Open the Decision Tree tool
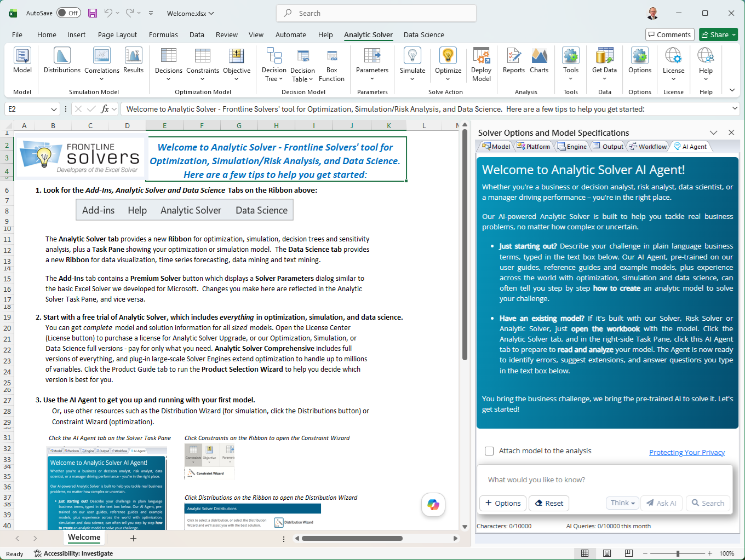 [274, 65]
